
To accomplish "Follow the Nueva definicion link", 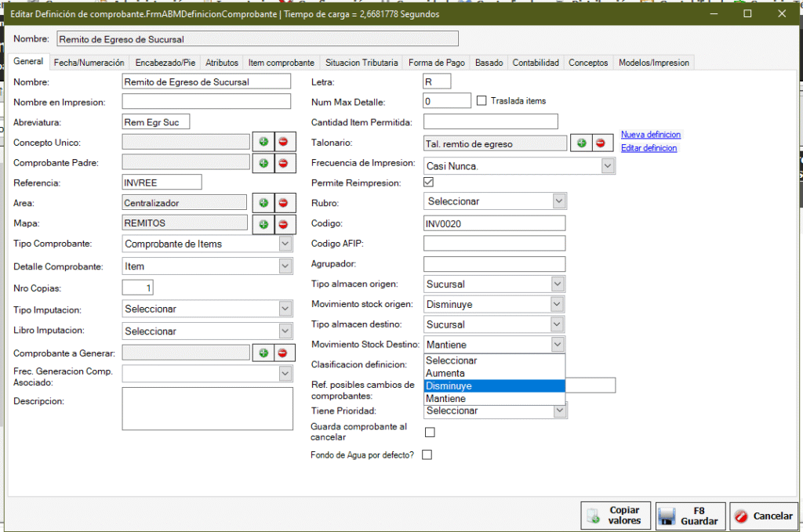I will 651,135.
